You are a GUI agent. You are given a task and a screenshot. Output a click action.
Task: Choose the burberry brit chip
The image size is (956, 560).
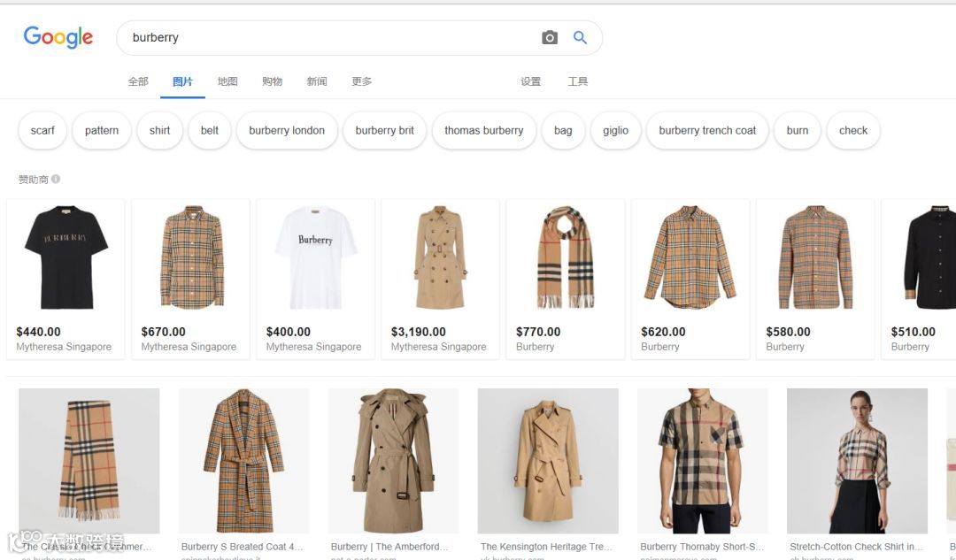tap(384, 130)
